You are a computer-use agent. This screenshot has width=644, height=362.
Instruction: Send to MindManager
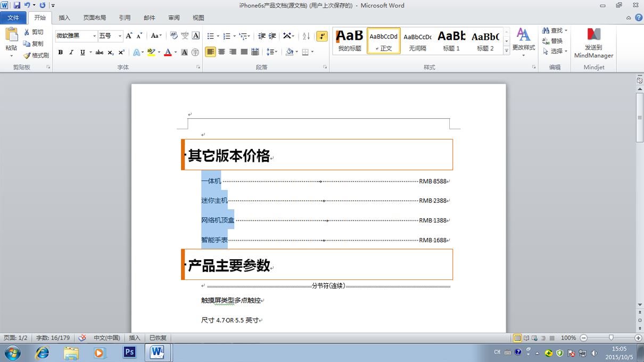coord(594,43)
